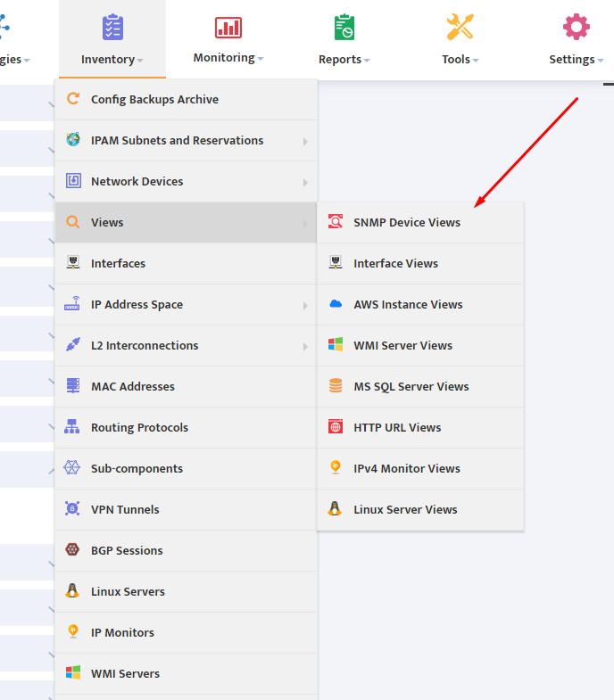Click the VPN Tunnels lock icon
The image size is (614, 700).
(x=72, y=508)
